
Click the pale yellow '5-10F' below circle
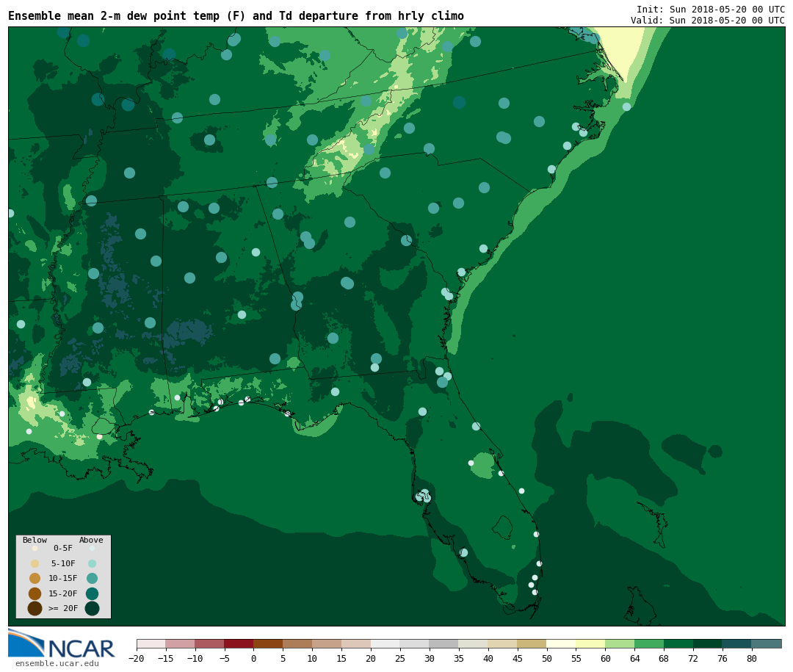35,564
